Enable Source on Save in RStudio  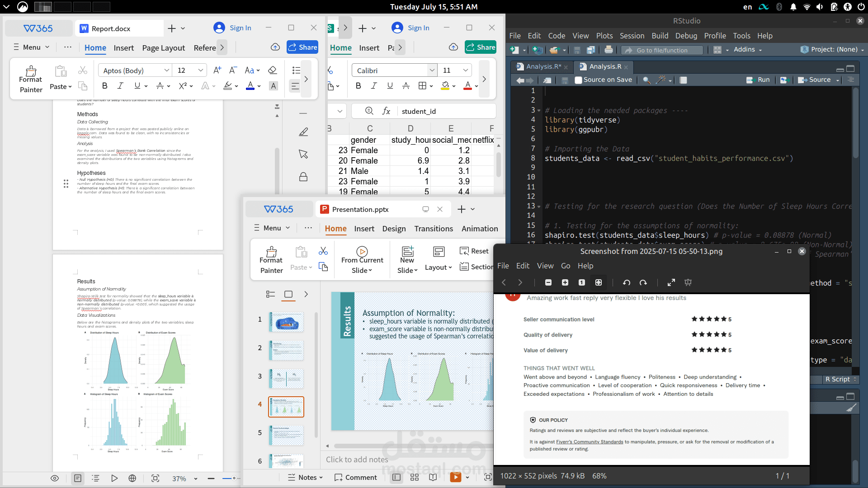[x=578, y=80]
